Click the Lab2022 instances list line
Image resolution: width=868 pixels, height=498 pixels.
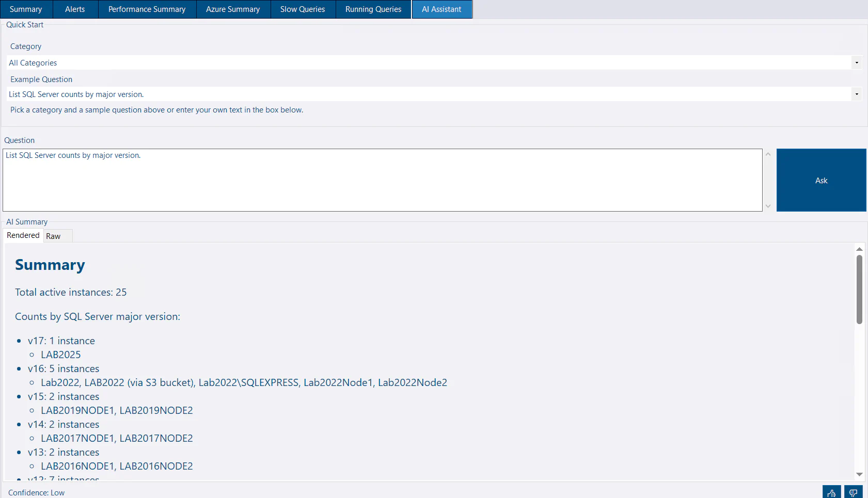pos(244,382)
